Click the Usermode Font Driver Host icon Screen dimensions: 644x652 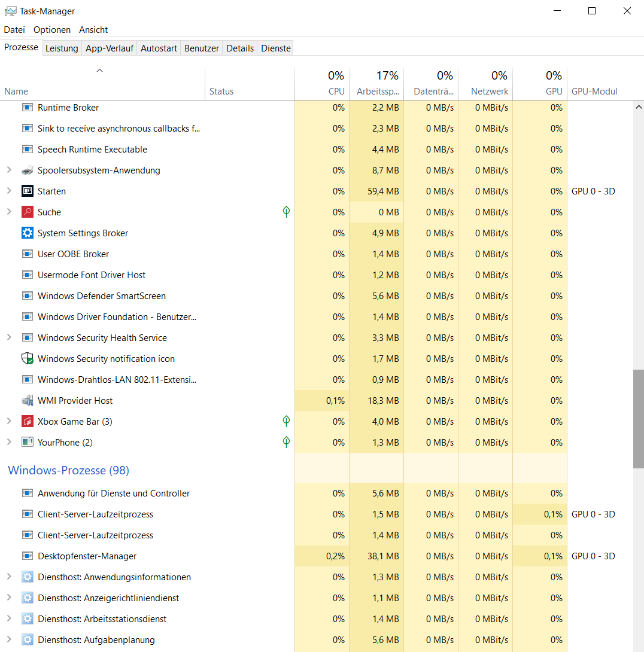click(x=28, y=275)
